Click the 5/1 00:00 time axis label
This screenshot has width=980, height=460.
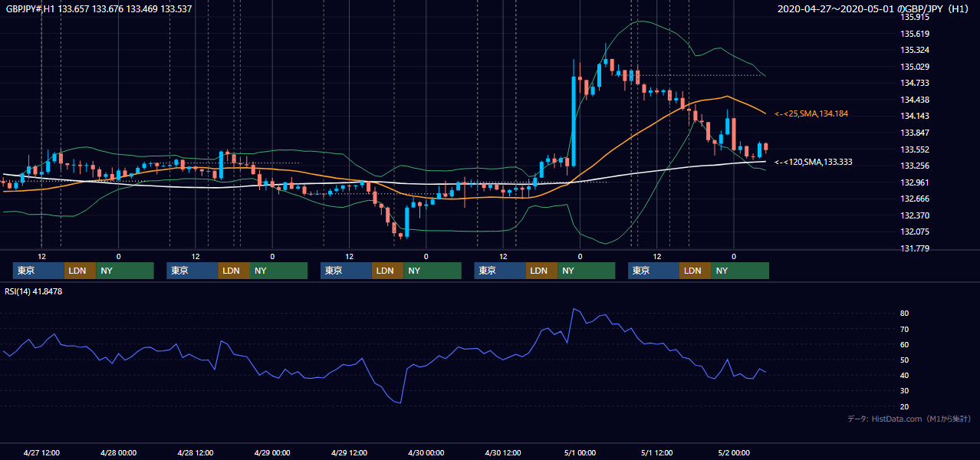pos(580,453)
